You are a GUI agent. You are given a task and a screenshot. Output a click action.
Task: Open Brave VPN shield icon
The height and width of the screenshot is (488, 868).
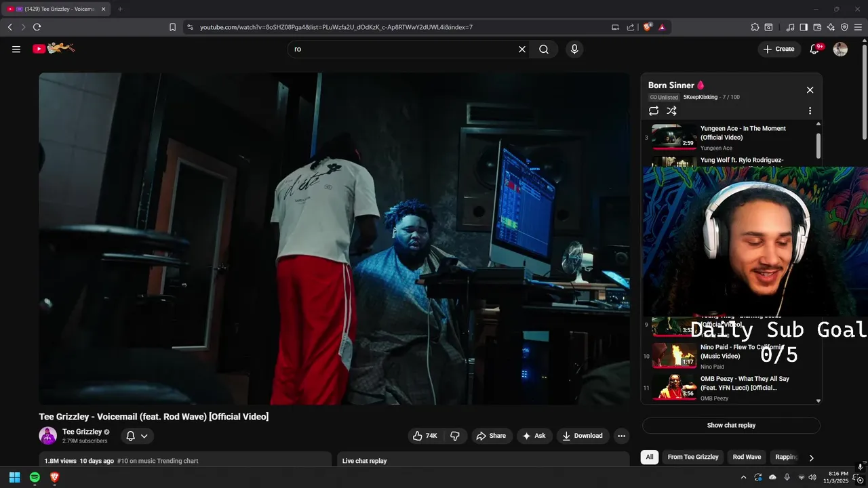[844, 27]
